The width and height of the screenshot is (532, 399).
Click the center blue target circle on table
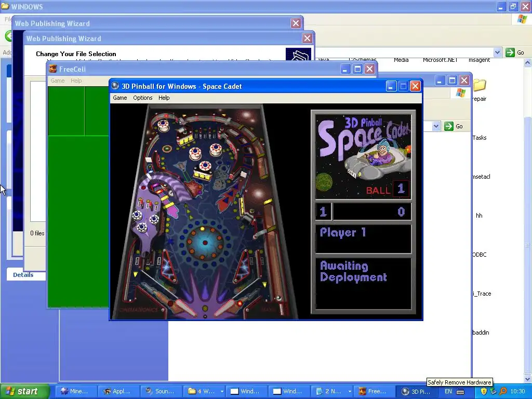[205, 243]
